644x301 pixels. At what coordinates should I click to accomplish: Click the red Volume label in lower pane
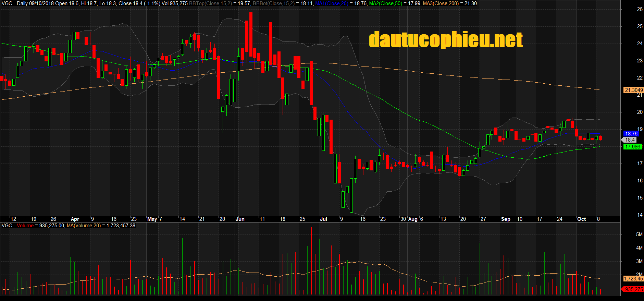pos(25,226)
